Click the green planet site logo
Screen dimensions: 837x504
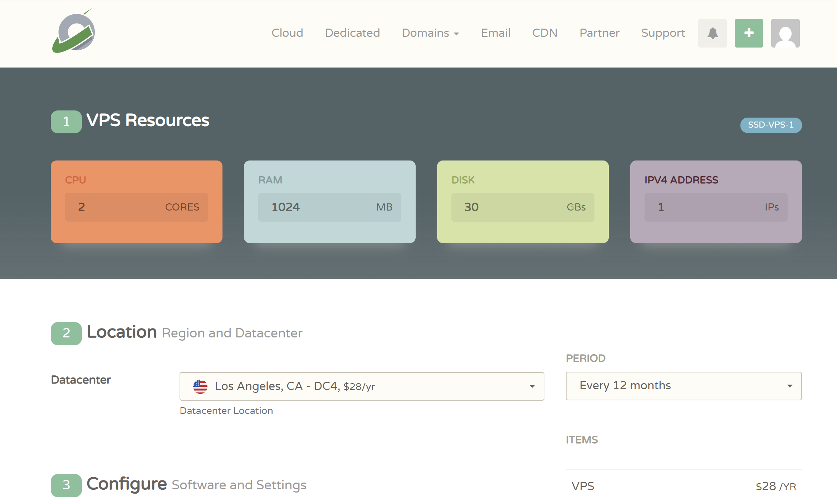tap(73, 31)
